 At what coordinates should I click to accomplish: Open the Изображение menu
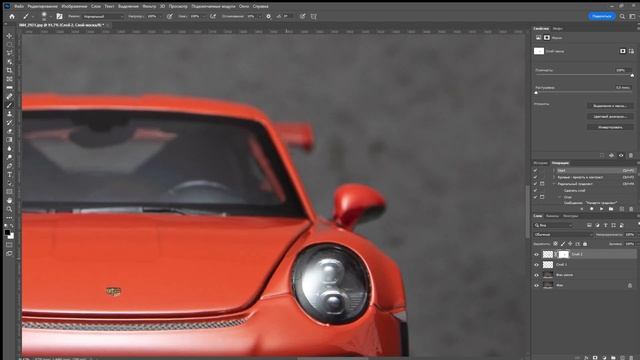pyautogui.click(x=74, y=7)
